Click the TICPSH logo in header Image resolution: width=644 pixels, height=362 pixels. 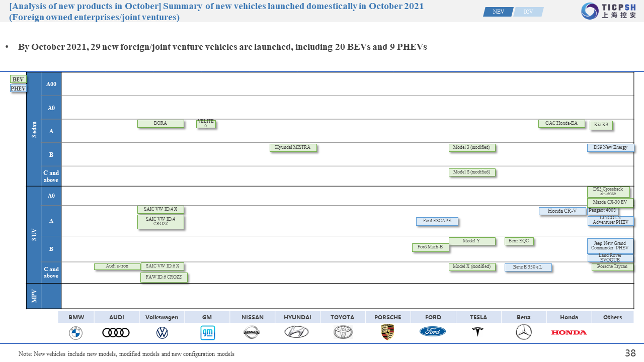click(x=609, y=11)
